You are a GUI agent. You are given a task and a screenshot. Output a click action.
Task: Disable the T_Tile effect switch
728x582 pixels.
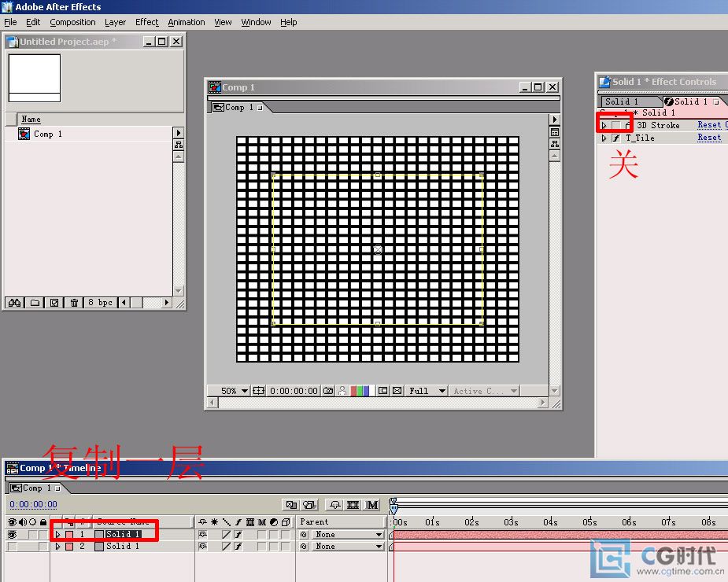[x=616, y=138]
